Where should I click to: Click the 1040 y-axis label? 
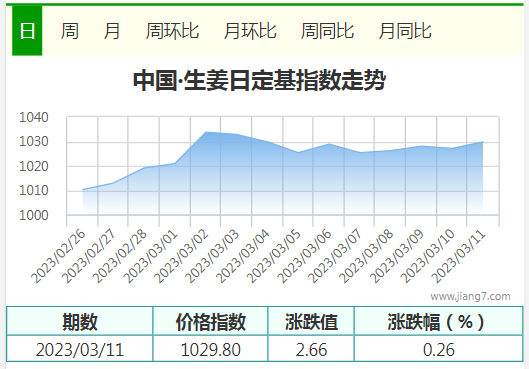pos(34,117)
